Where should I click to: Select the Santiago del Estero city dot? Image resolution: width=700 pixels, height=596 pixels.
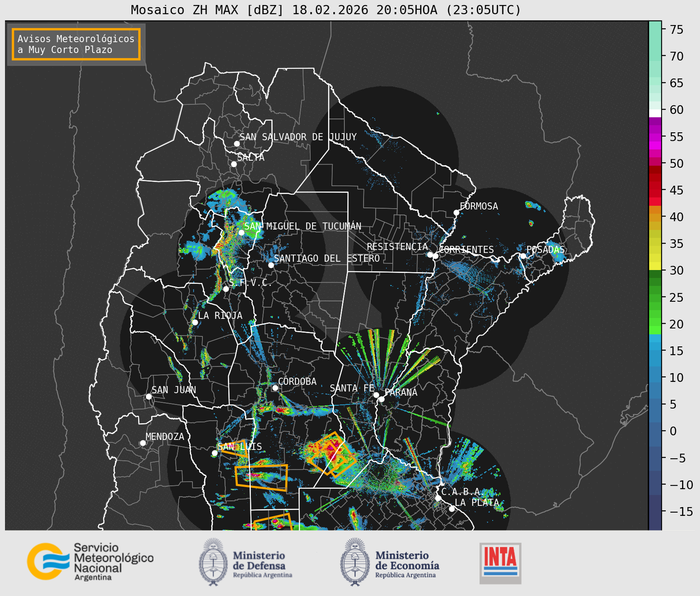[271, 265]
